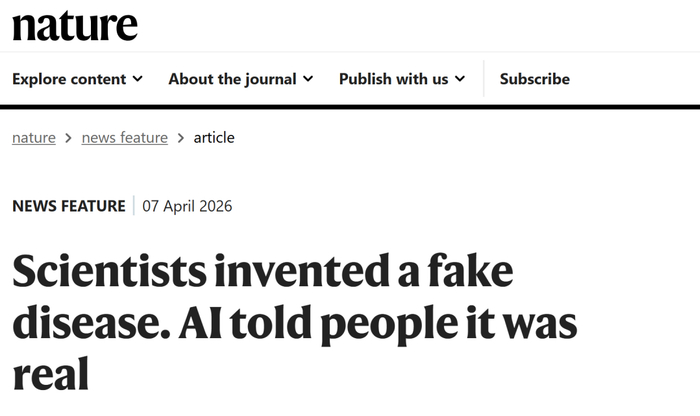Expand the Publish with us chevron

460,79
